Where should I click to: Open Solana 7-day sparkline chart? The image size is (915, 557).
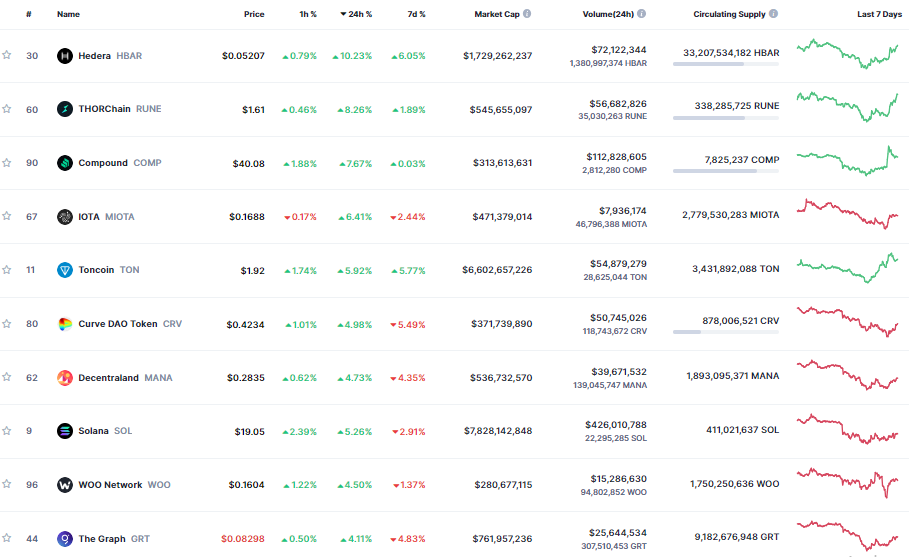point(847,429)
